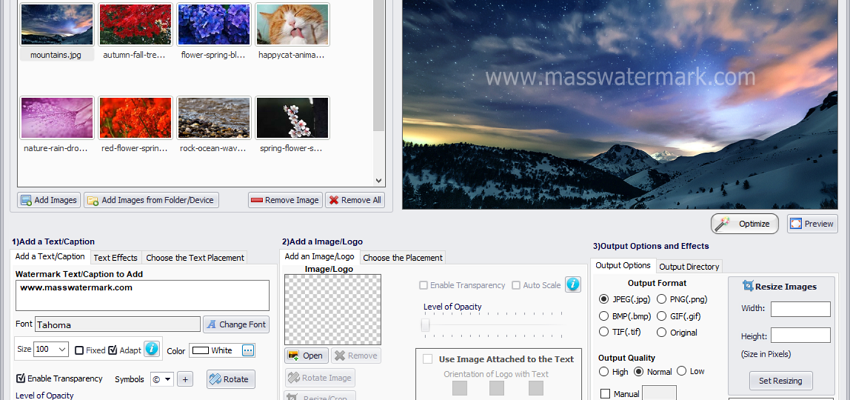Toggle the Manual quality checkbox
The height and width of the screenshot is (400, 850).
coord(605,394)
